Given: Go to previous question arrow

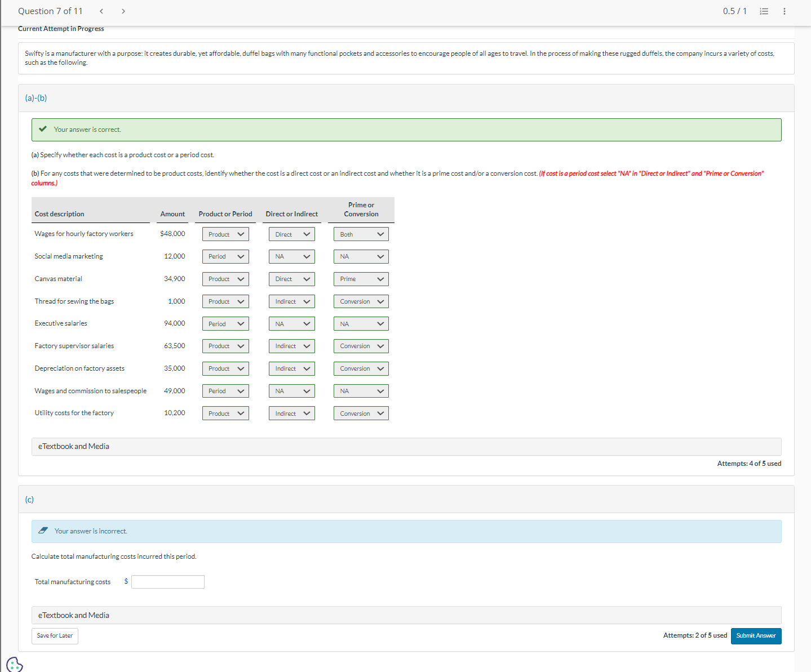Looking at the screenshot, I should 101,11.
